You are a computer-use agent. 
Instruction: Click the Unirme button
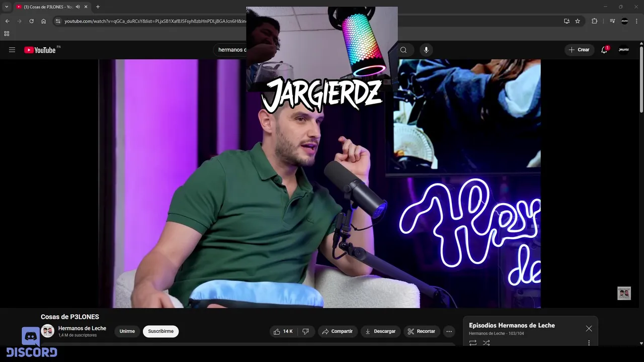[x=127, y=331]
